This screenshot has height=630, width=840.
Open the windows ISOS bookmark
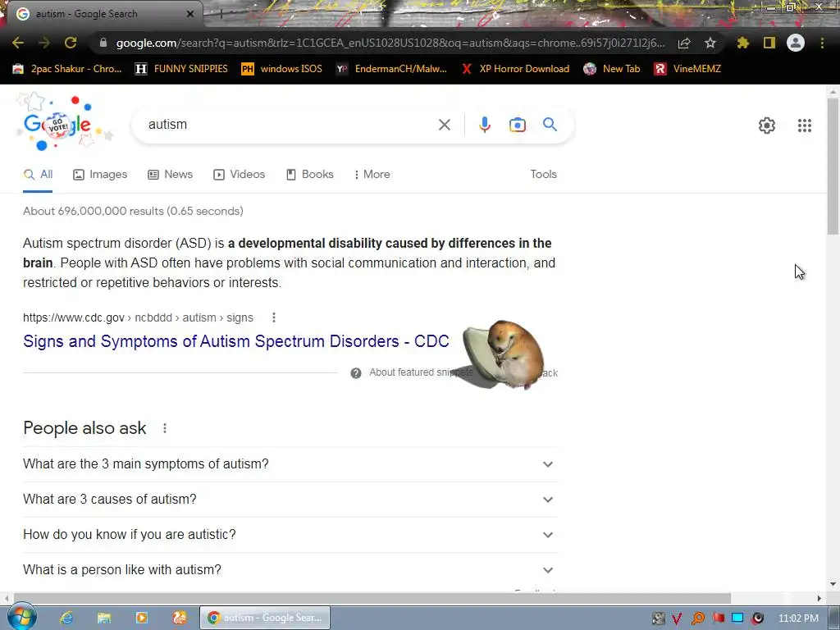click(282, 69)
